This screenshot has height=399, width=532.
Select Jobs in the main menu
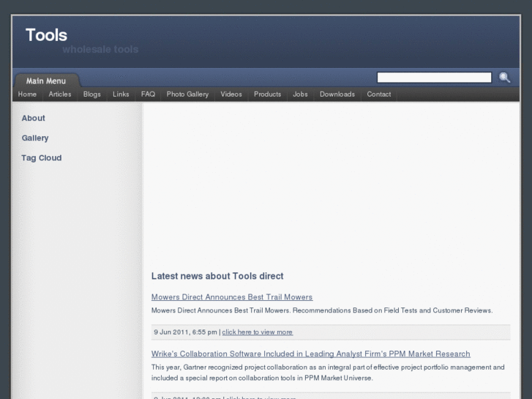point(300,94)
